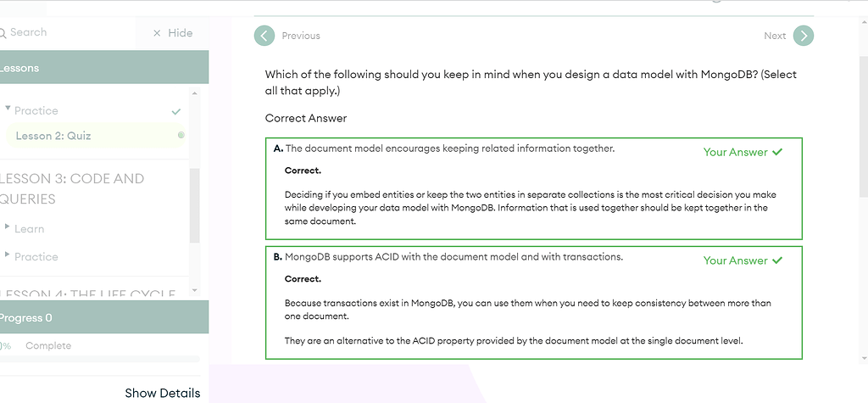Click the X icon beside Hide
Image resolution: width=868 pixels, height=403 pixels.
157,33
